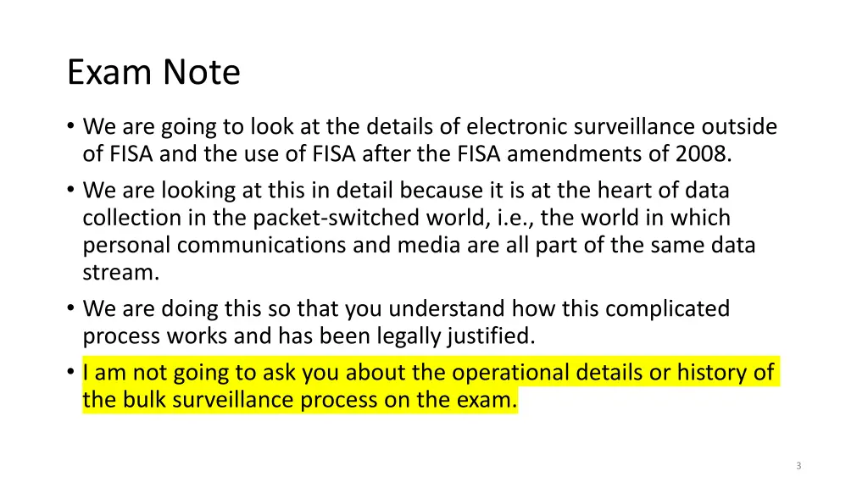Click the bullet marker before "We are looking"
Viewport: 868px width, 488px height.
tap(71, 189)
